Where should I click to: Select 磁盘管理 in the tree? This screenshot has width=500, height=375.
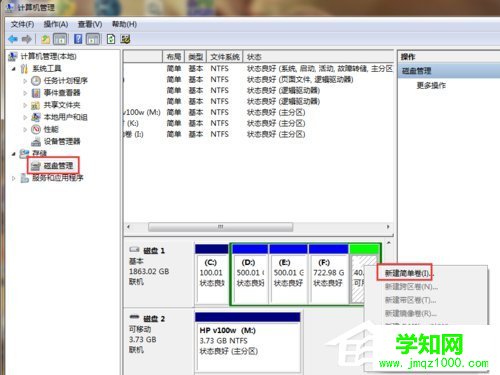(x=58, y=166)
